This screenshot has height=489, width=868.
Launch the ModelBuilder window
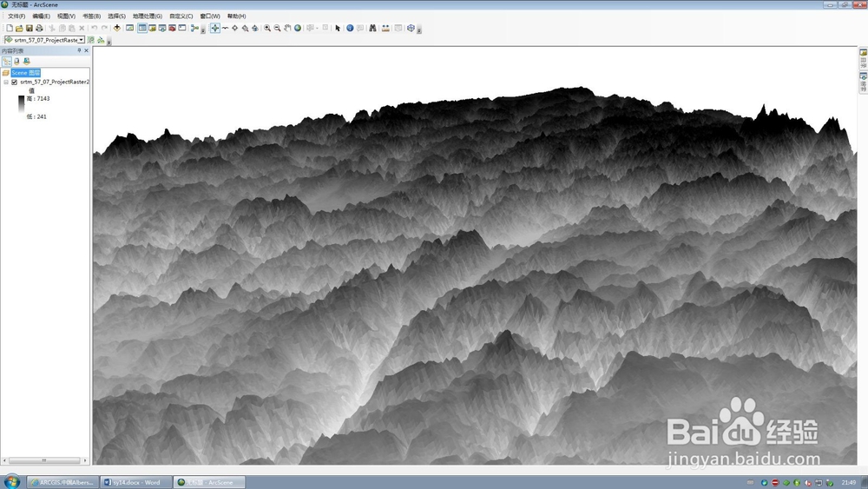click(194, 28)
